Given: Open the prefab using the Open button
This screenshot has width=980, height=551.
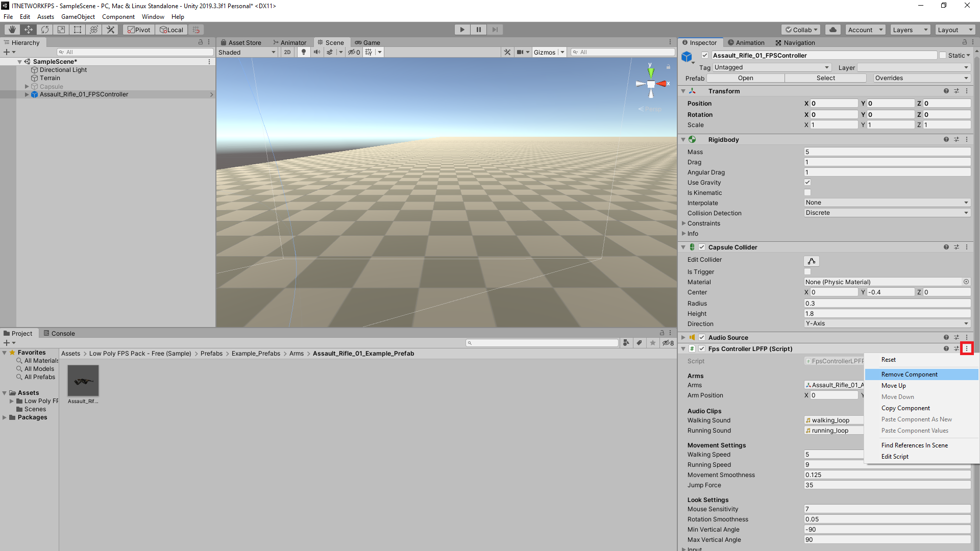Looking at the screenshot, I should pyautogui.click(x=745, y=78).
